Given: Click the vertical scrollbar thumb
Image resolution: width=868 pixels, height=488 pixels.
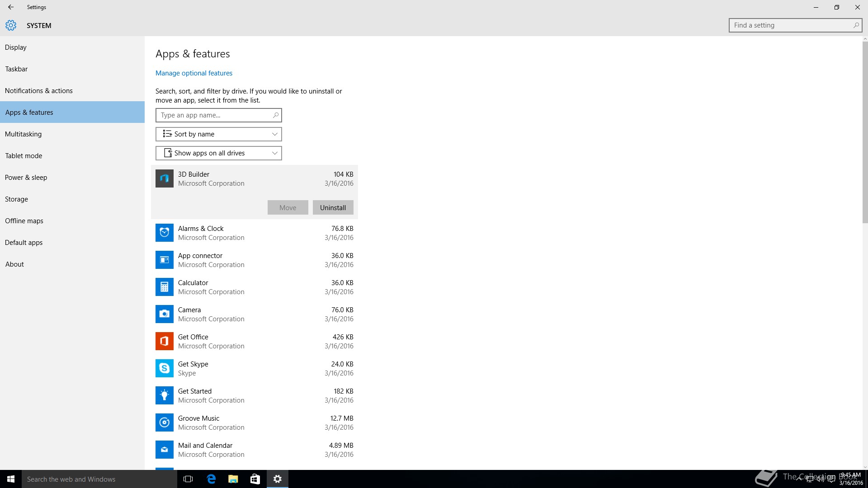Looking at the screenshot, I should click(x=865, y=132).
